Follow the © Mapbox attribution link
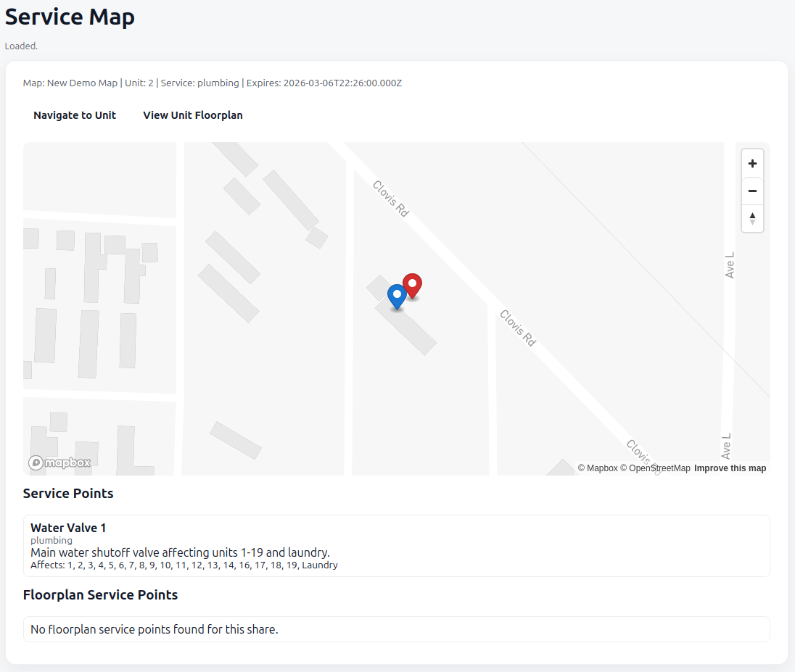The image size is (795, 672). pyautogui.click(x=598, y=468)
